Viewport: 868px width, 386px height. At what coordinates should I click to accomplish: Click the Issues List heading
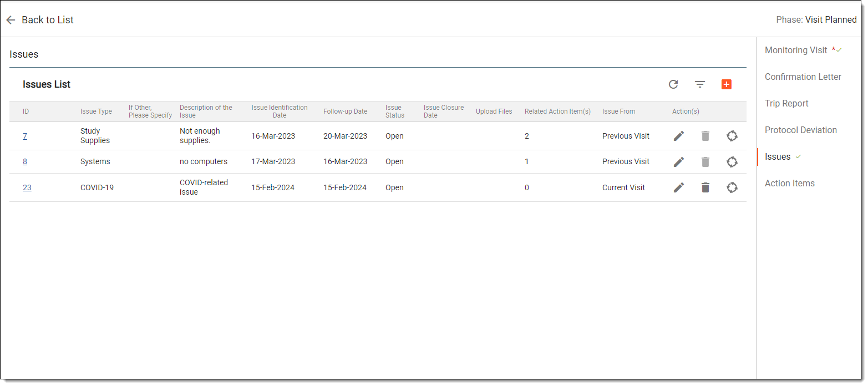click(47, 84)
